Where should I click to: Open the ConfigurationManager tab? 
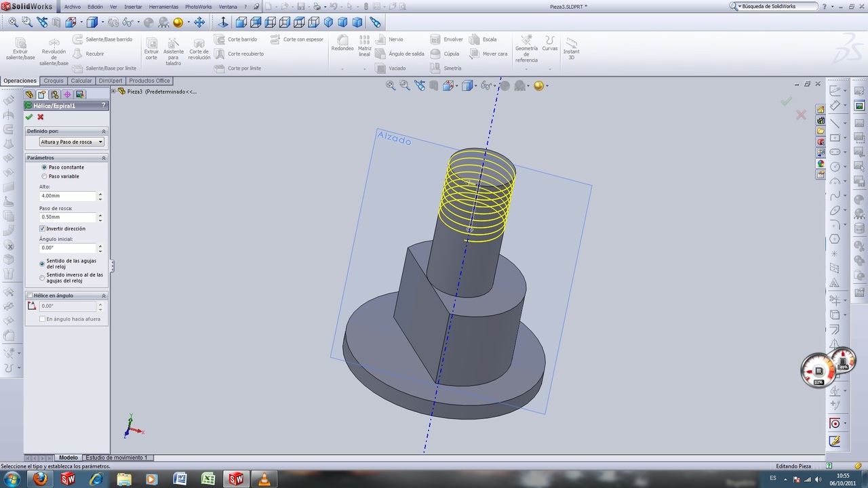pyautogui.click(x=54, y=94)
